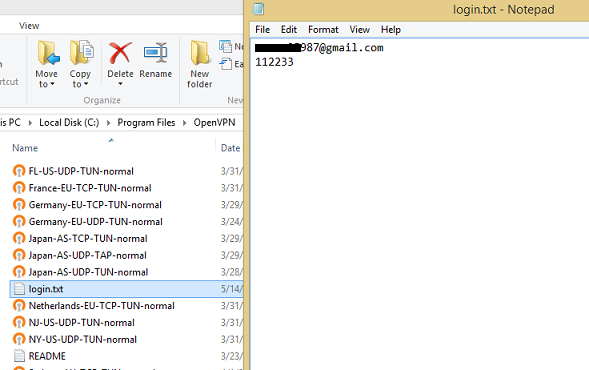The image size is (589, 370).
Task: Click inside the Notepad text area
Action: (419, 210)
